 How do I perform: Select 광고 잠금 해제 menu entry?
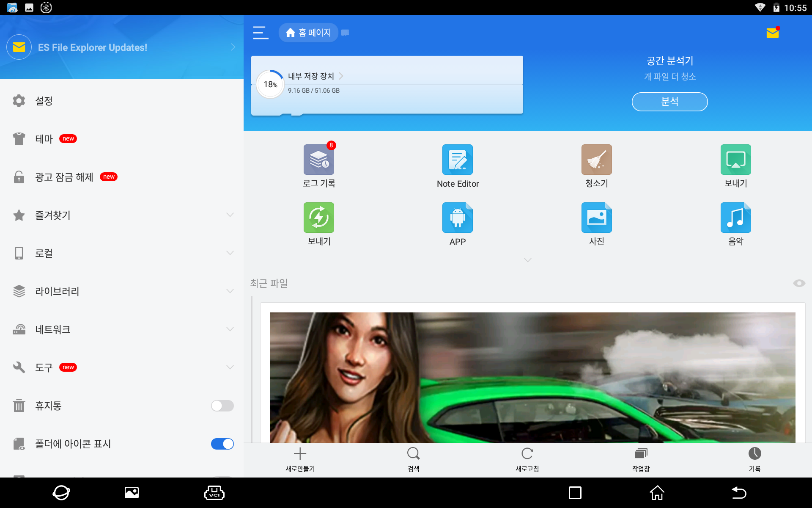122,177
